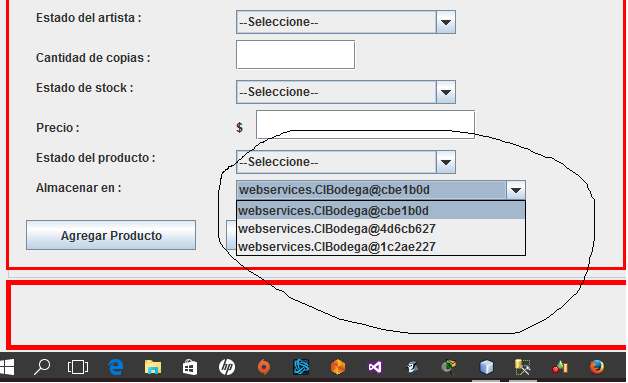The image size is (628, 383).
Task: Click the Estado del producto label
Action: [96, 158]
